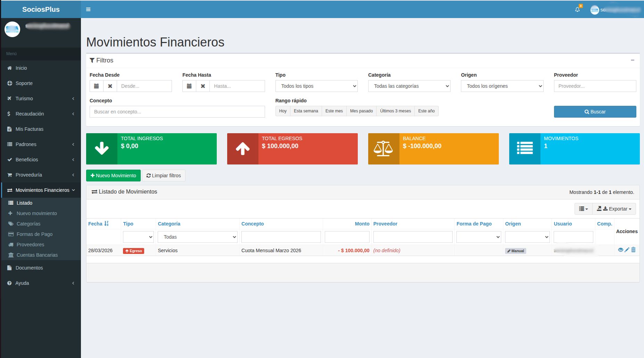The image size is (644, 358).
Task: Open the Origen filter dropdown
Action: click(x=502, y=86)
